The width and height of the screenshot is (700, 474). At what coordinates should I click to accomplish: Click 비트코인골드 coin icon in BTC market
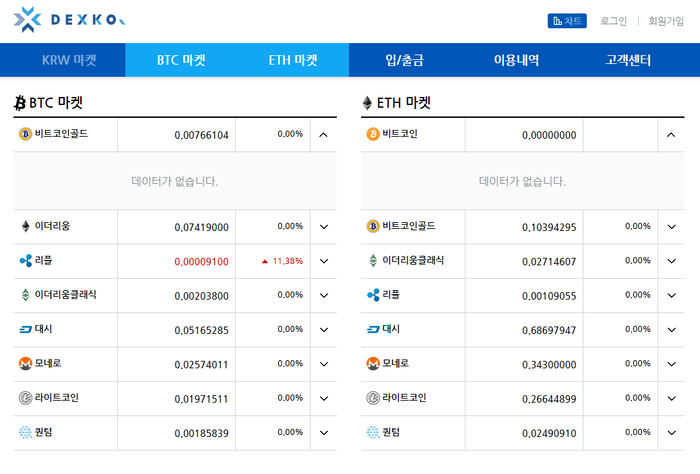[x=25, y=134]
